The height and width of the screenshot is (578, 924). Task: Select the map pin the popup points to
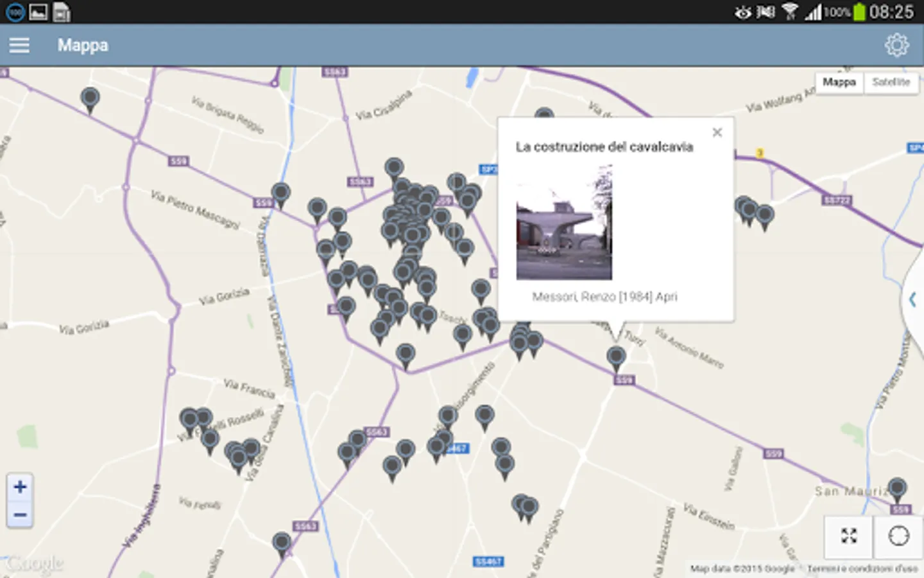(x=616, y=358)
